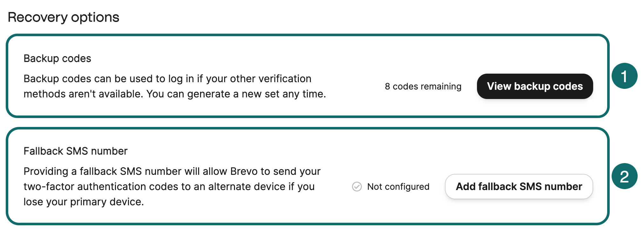Click the checkmark circle icon beside Not configured
Image resolution: width=644 pixels, height=231 pixels.
[x=357, y=187]
